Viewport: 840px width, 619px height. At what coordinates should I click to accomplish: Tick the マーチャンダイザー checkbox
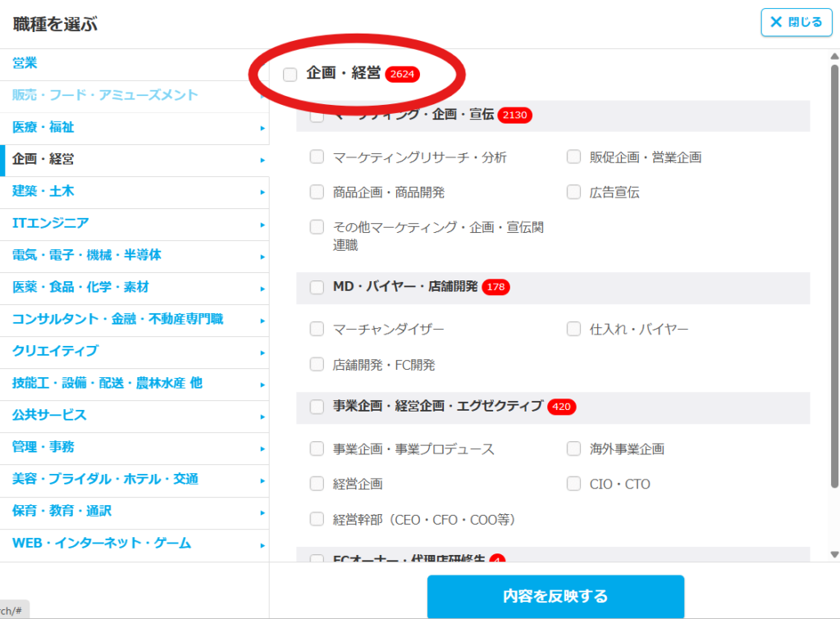(x=317, y=329)
